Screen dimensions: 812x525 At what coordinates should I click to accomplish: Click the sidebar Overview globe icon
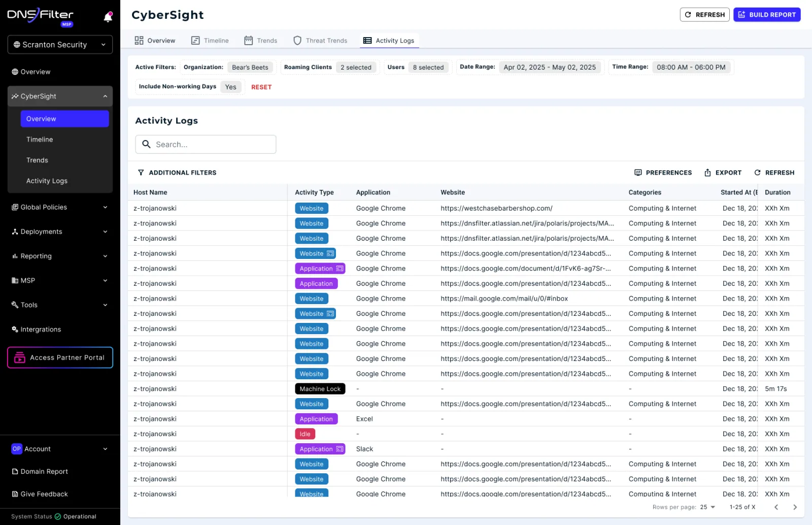click(x=15, y=72)
